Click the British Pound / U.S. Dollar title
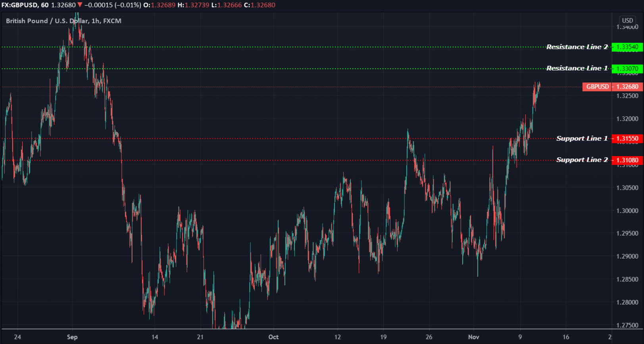The height and width of the screenshot is (344, 644). point(63,21)
